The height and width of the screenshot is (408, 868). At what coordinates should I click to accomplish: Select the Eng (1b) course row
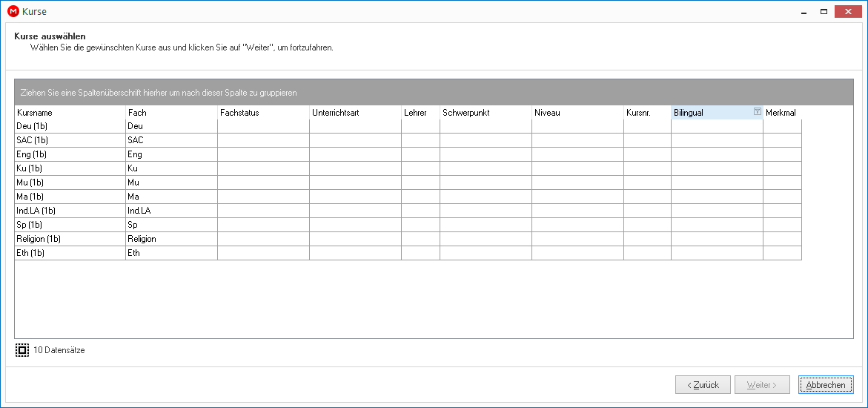[408, 154]
